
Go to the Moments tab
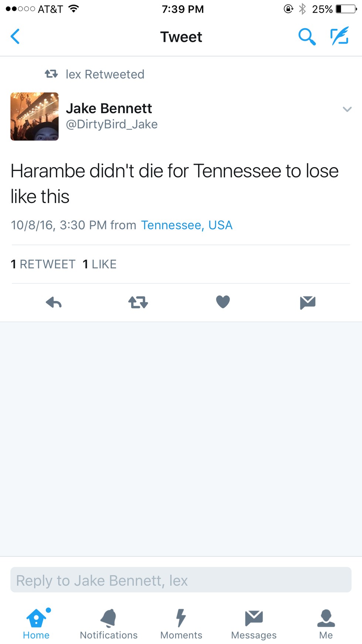click(181, 624)
